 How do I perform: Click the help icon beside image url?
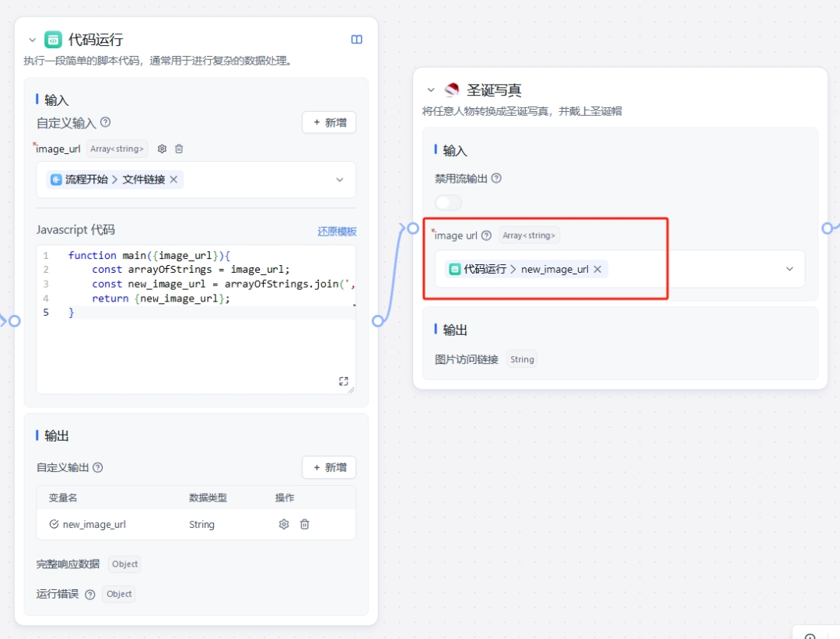(x=486, y=235)
